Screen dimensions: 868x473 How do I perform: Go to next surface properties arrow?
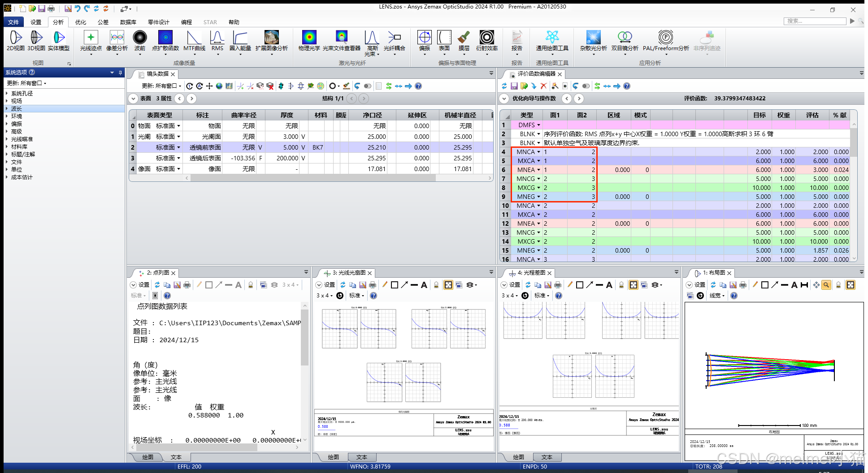[191, 99]
